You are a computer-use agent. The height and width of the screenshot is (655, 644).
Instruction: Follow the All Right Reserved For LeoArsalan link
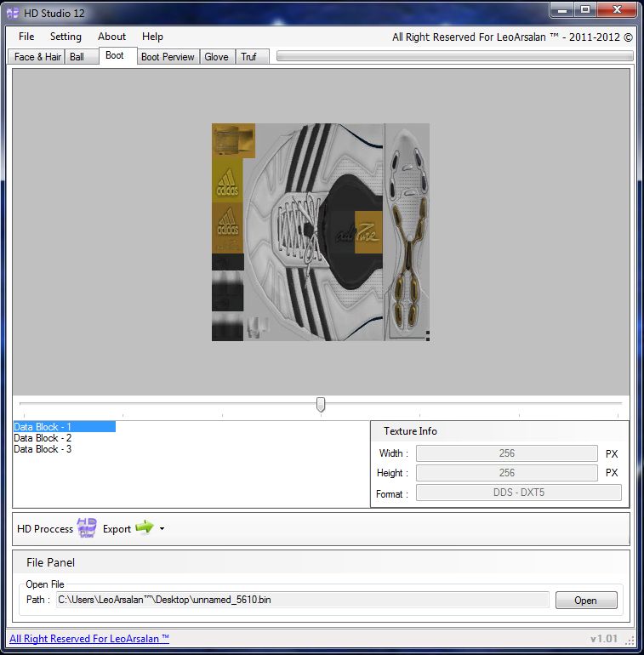click(x=89, y=639)
